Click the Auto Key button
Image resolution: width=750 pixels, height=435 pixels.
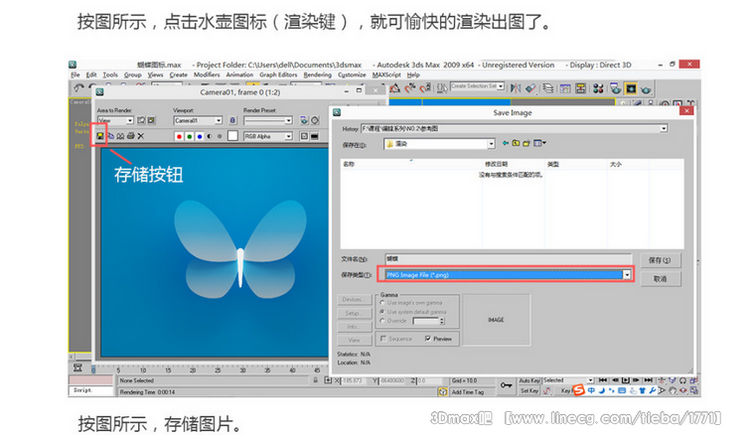(529, 380)
